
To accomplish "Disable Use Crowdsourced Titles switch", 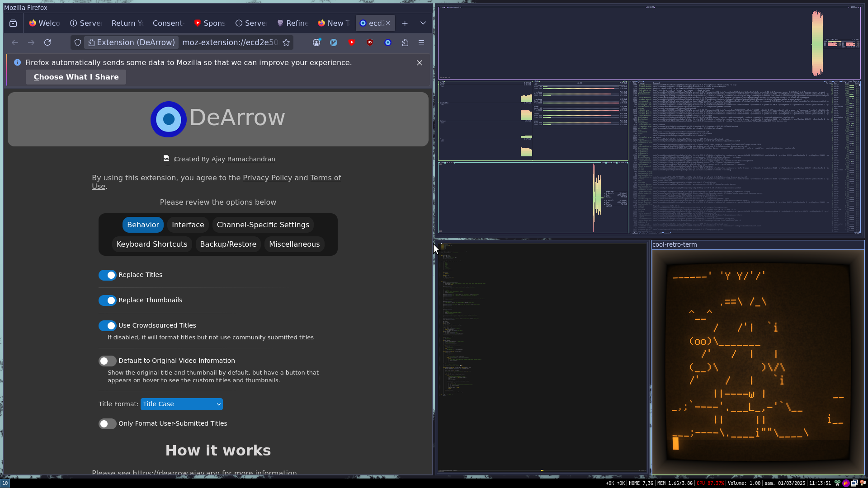I will point(108,326).
